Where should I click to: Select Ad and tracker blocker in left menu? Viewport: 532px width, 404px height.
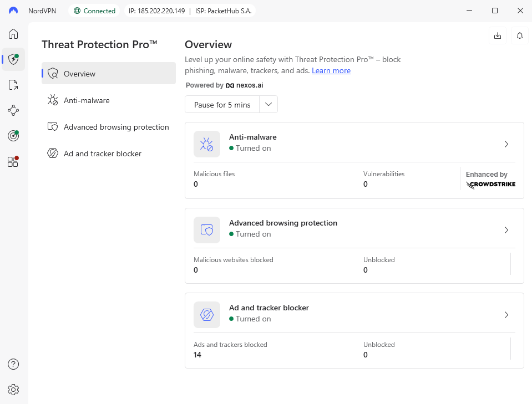pos(109,154)
